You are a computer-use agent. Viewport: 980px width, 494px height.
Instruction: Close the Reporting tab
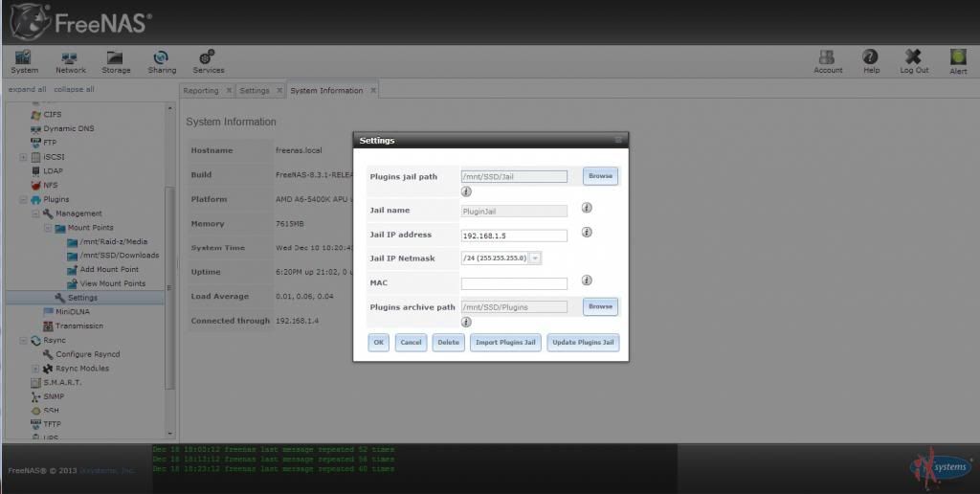[229, 90]
